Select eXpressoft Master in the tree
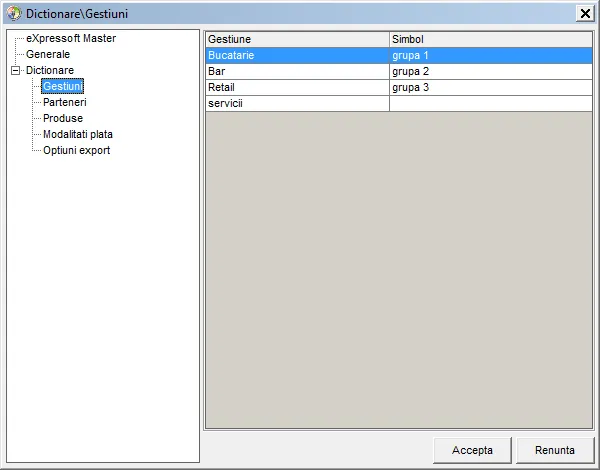This screenshot has height=470, width=600. [71, 38]
